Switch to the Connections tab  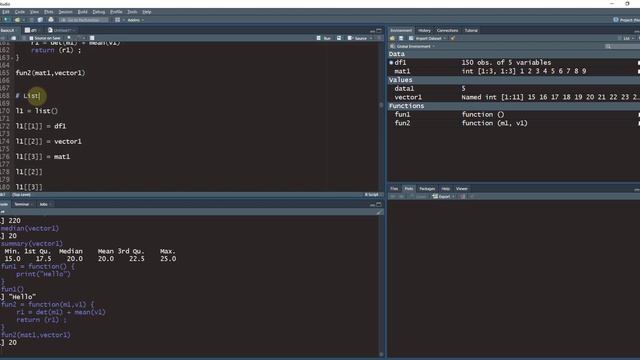(x=447, y=30)
